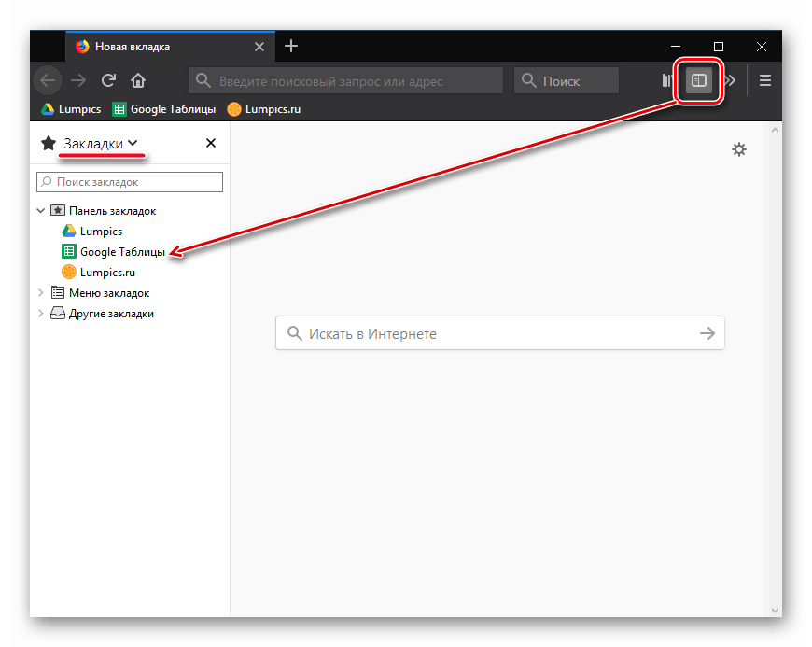The image size is (812, 647).
Task: Click the reload page icon
Action: tap(109, 80)
